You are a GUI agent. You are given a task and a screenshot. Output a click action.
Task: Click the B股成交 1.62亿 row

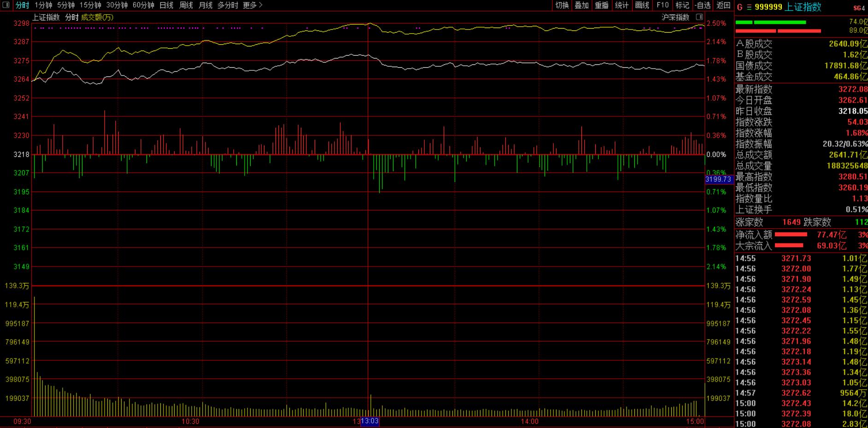point(801,55)
